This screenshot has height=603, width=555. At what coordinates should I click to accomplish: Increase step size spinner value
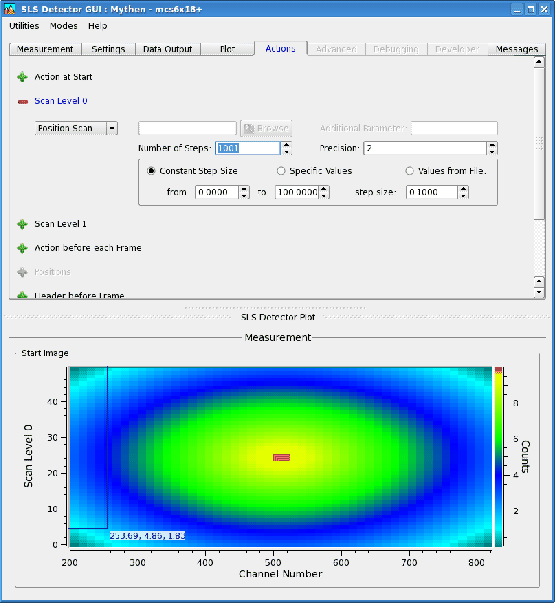[463, 189]
